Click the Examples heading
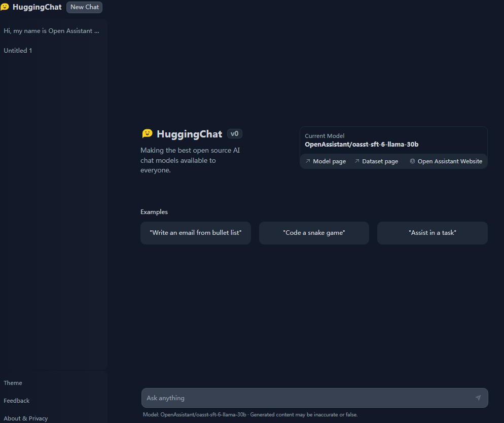 [x=154, y=212]
